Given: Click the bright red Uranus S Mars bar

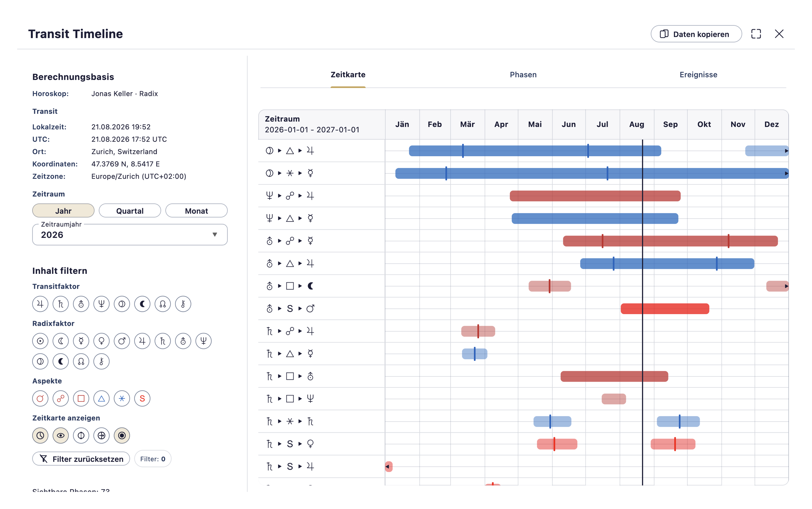Looking at the screenshot, I should point(665,309).
